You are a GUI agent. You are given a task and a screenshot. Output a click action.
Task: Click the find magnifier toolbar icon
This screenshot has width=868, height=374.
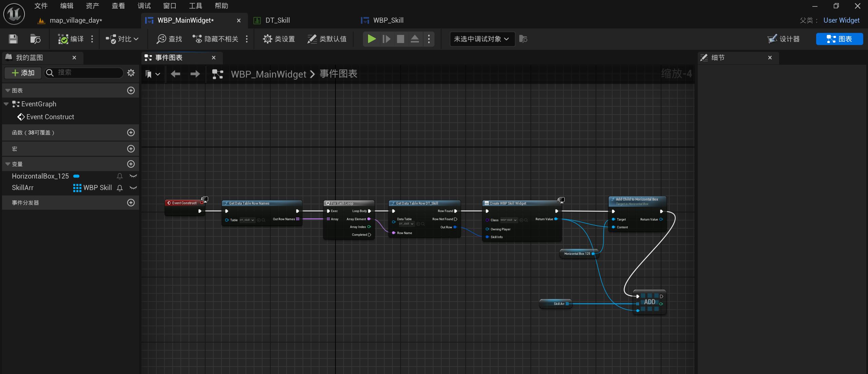161,39
